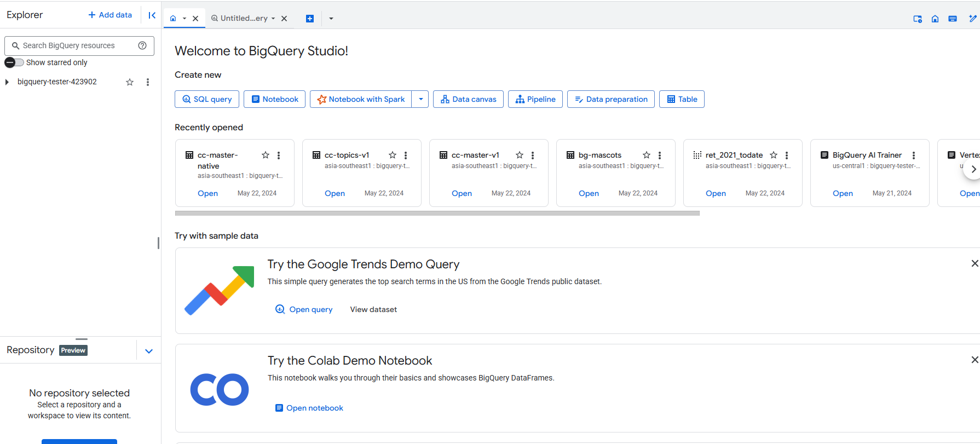The height and width of the screenshot is (444, 980).
Task: Click the home icon in top-right toolbar
Action: click(x=935, y=19)
